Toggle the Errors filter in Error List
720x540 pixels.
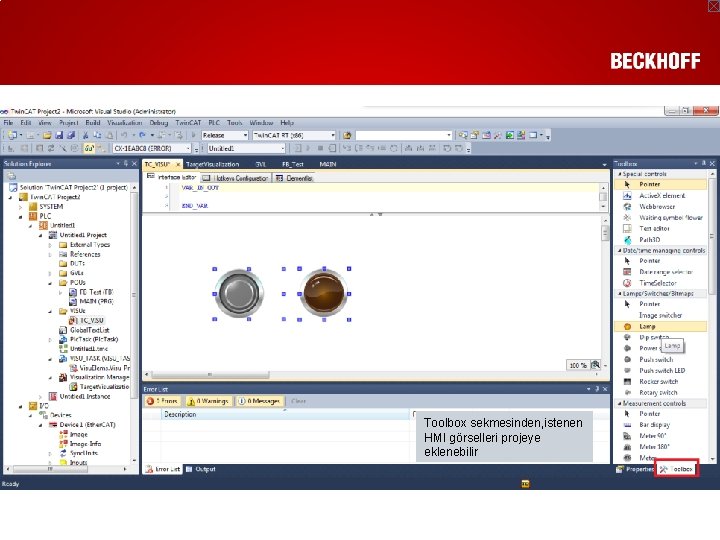[x=162, y=401]
